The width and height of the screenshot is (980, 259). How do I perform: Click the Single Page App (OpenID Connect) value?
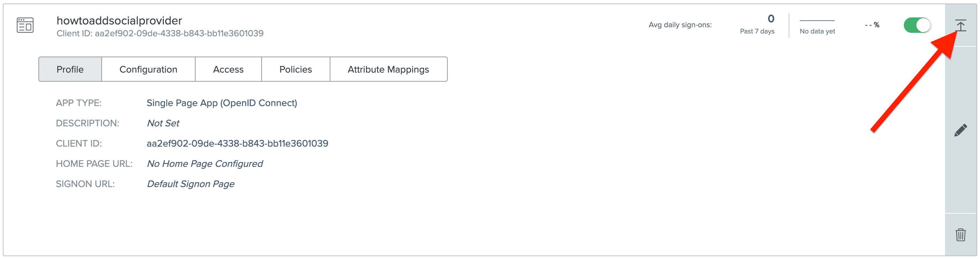222,103
